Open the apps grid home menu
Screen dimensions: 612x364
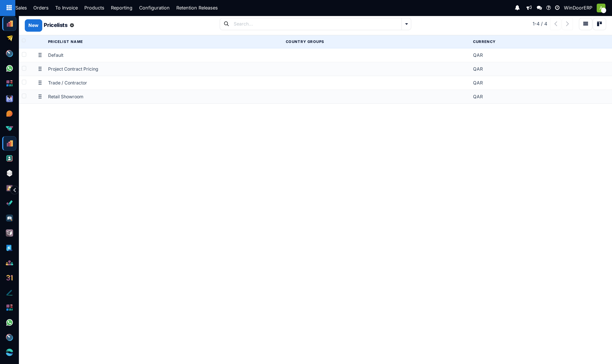click(x=9, y=8)
